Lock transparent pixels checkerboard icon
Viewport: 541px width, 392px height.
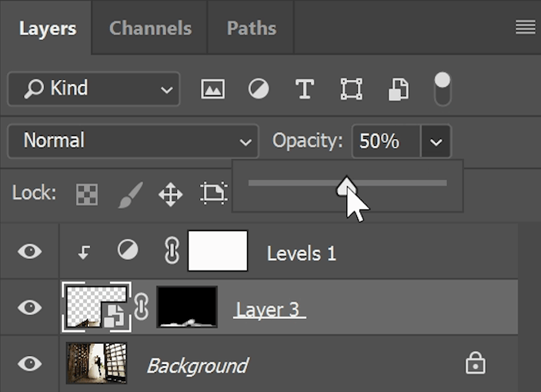point(86,194)
